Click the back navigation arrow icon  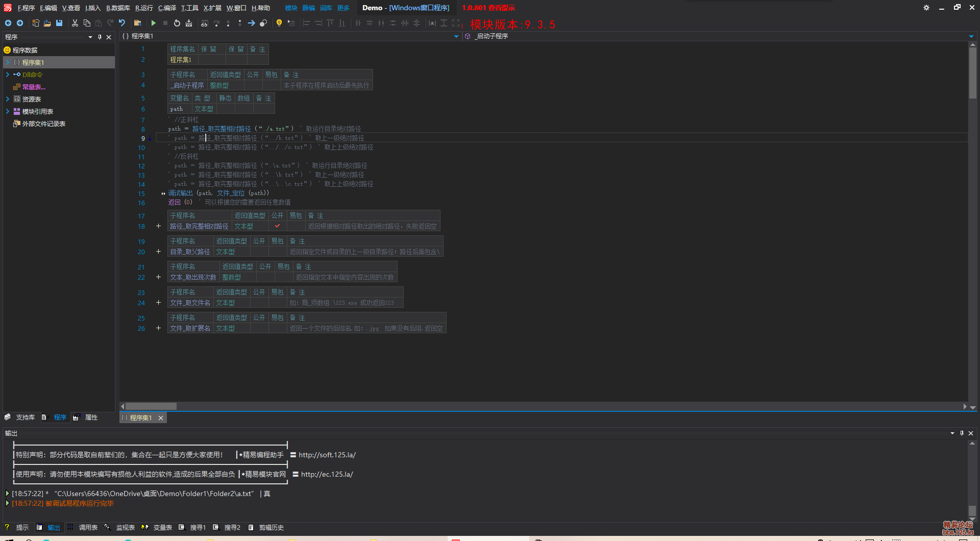8,23
